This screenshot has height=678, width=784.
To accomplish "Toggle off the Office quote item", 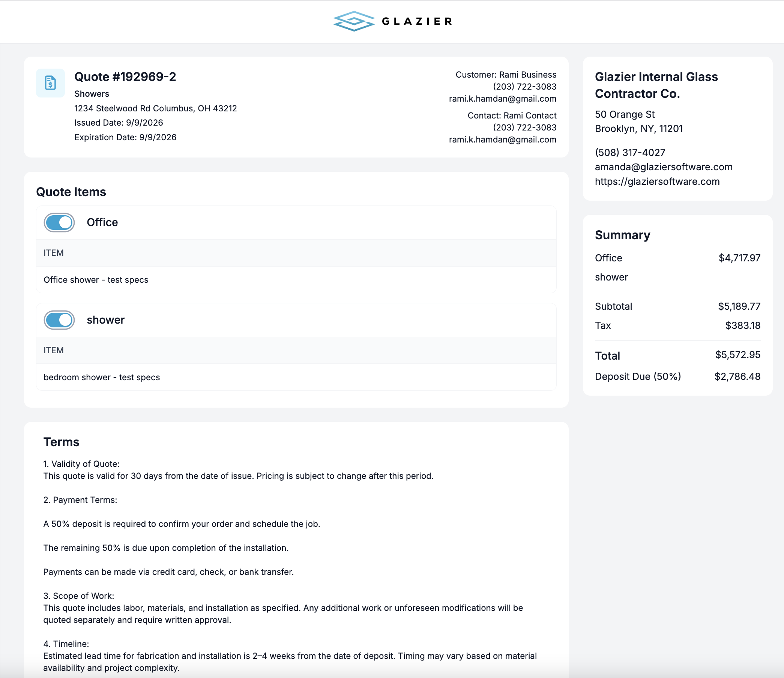I will tap(59, 222).
